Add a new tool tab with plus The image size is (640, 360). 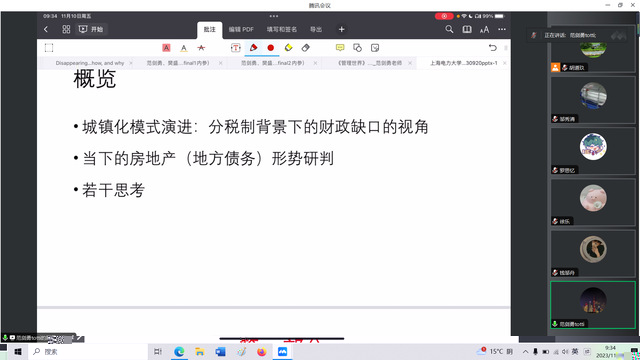point(342,29)
